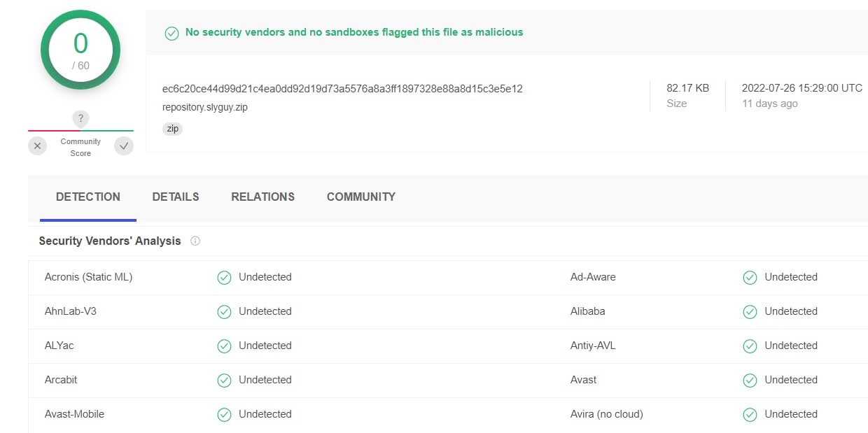
Task: Click the Ad-Aware undetected check icon
Action: 750,278
